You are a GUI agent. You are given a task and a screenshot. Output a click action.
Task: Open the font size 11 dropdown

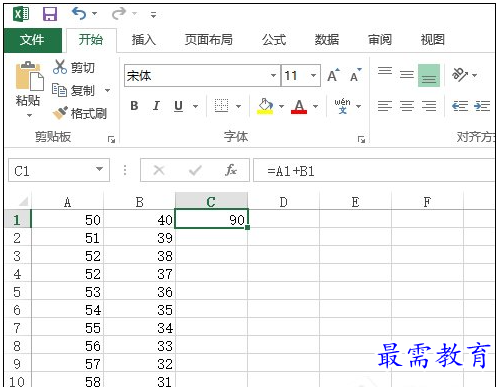point(313,76)
